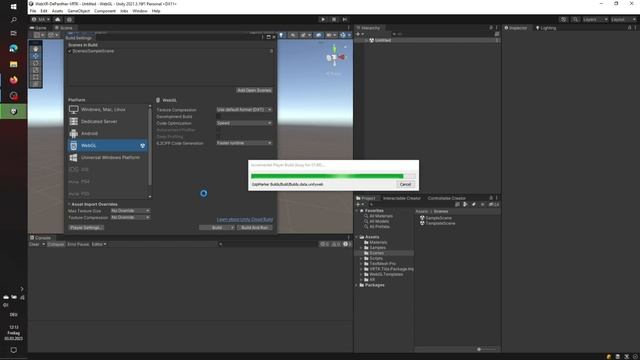Click the Step frame button
640x360 pixels.
pyautogui.click(x=345, y=19)
